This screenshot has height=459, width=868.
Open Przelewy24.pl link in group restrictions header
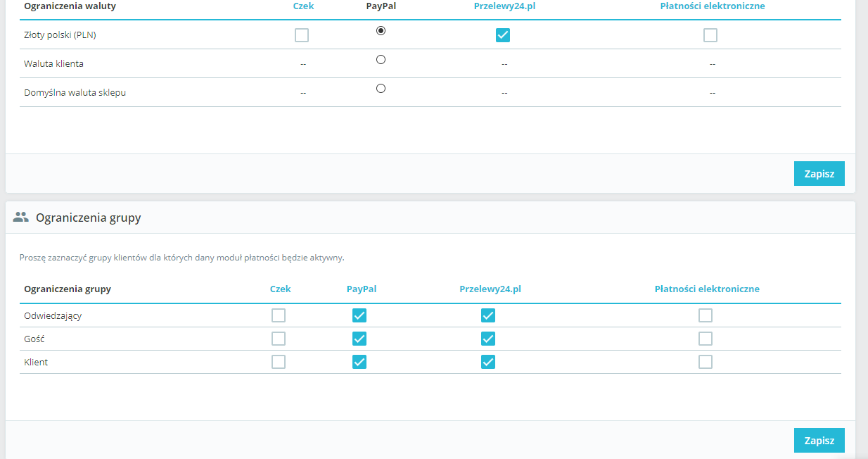click(490, 289)
